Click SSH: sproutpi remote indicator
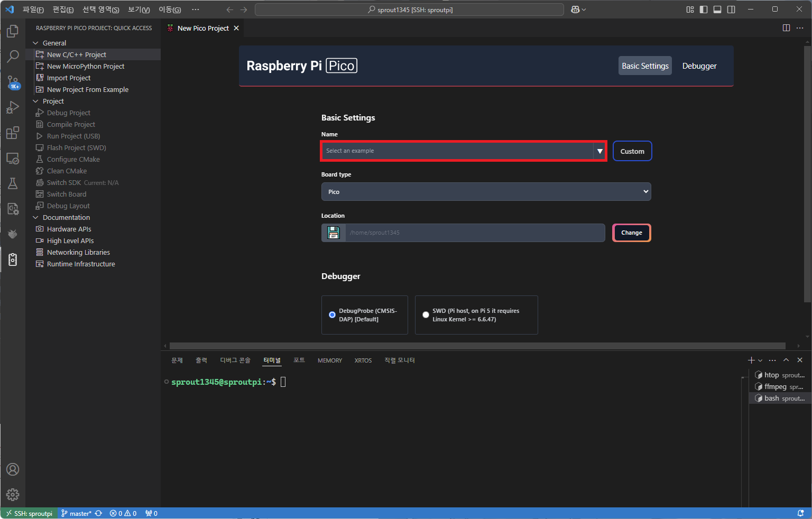 point(29,513)
